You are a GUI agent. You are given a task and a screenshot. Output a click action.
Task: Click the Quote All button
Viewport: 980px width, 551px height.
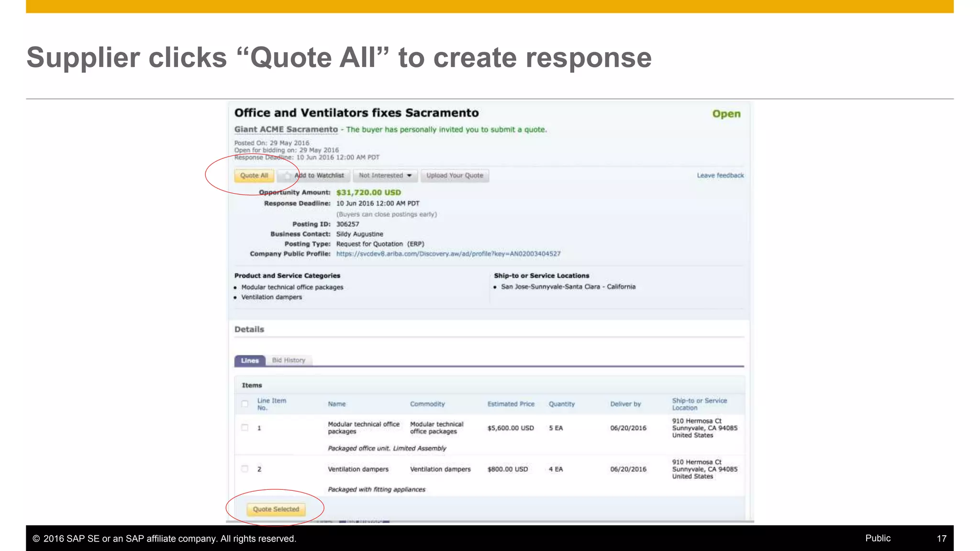254,176
